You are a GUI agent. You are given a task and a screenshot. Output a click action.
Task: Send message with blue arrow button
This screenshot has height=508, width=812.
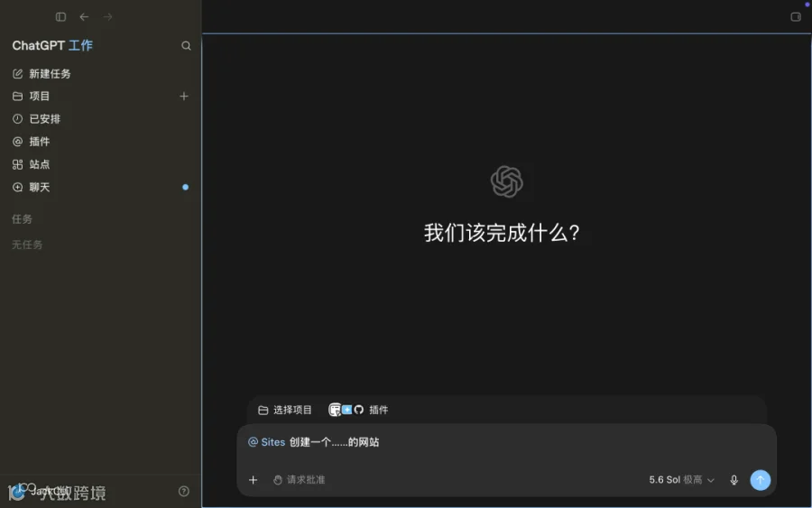pos(761,480)
